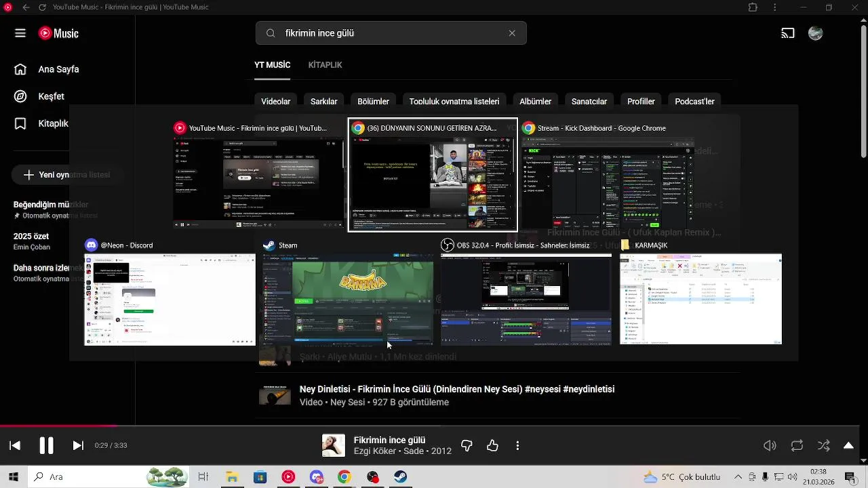Click the now playing album art thumbnail
Image resolution: width=868 pixels, height=488 pixels.
coord(333,445)
